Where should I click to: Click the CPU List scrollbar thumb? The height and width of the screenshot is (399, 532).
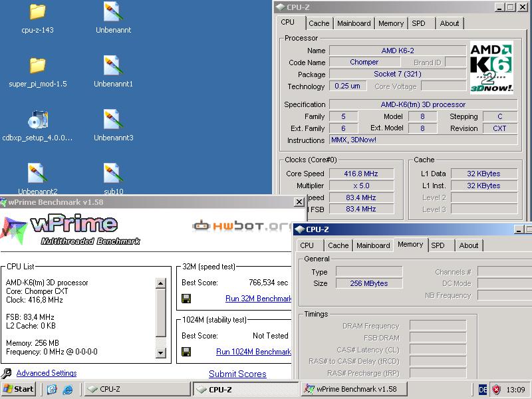point(161,313)
